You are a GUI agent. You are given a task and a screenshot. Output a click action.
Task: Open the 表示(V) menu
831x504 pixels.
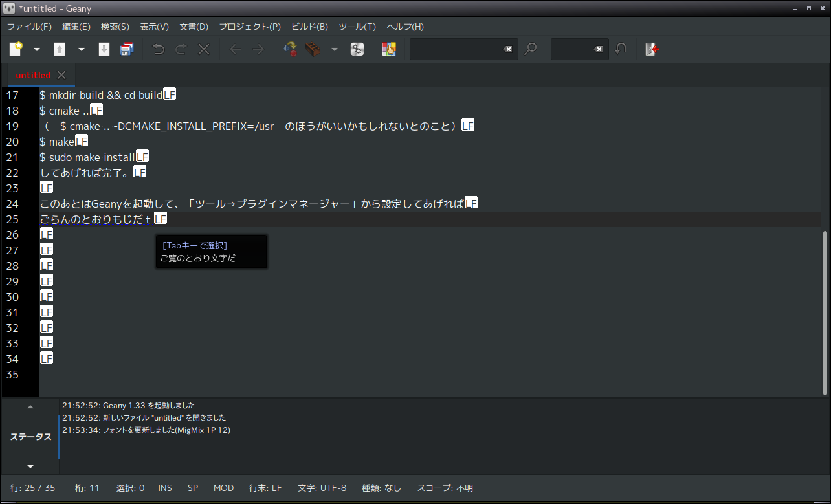point(155,27)
